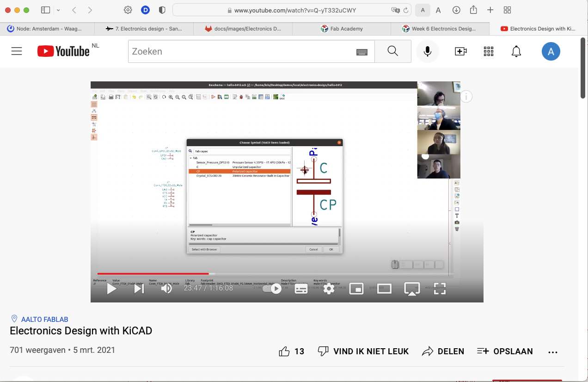Toggle the Safari sidebar

coord(45,10)
